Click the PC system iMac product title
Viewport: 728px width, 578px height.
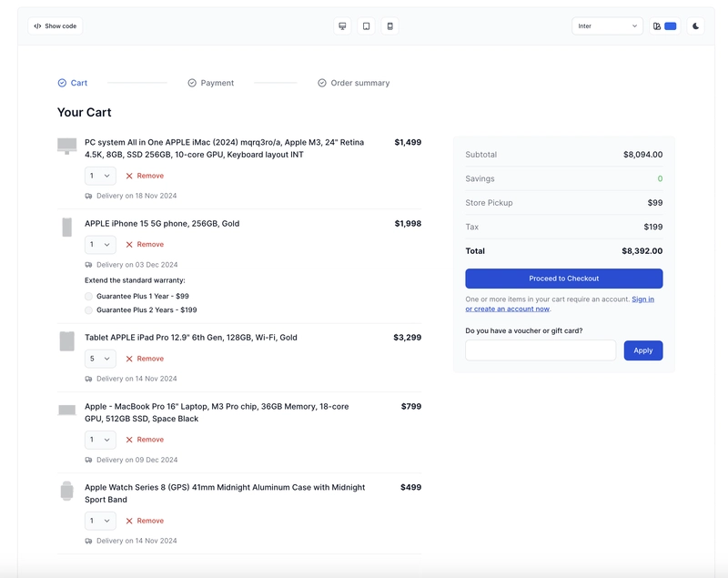click(224, 148)
